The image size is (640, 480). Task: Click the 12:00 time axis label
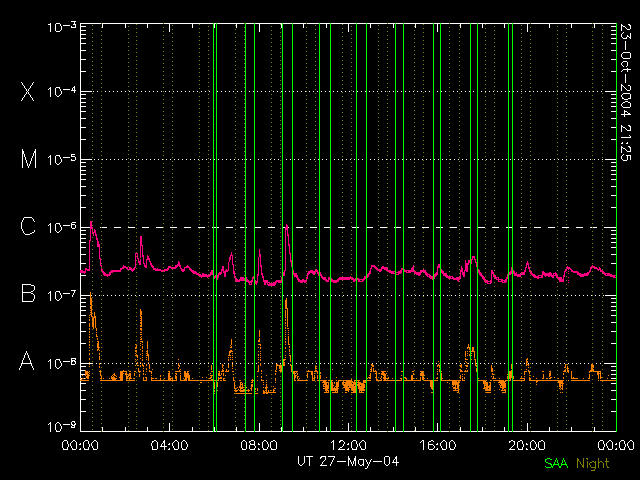click(x=348, y=444)
